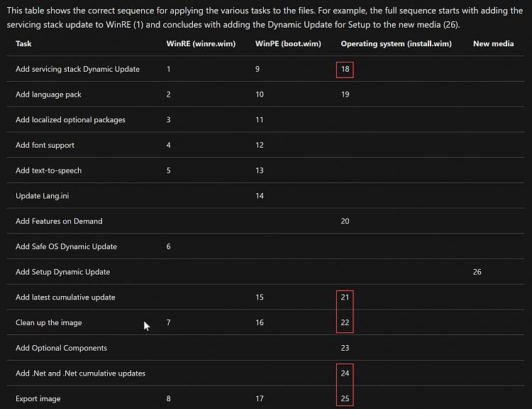Click the WinRE (winre.wim) column header
Viewport: 532px width, 409px height.
click(201, 44)
